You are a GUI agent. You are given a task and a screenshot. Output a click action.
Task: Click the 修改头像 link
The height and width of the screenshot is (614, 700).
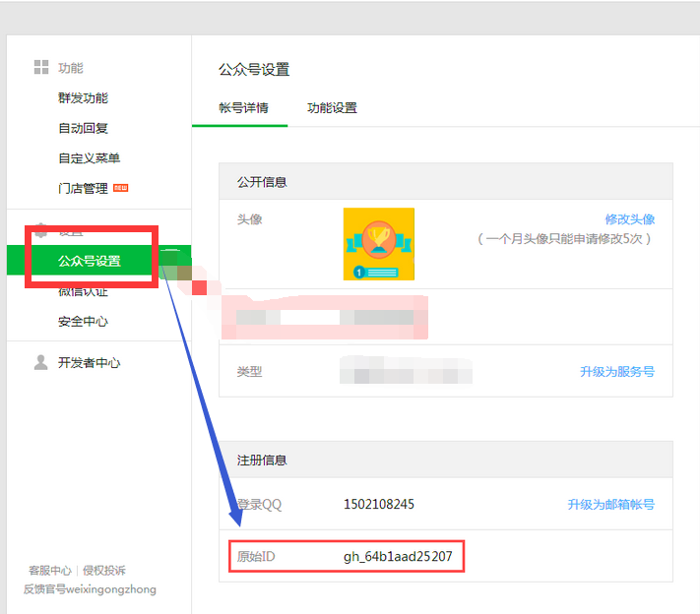[629, 219]
